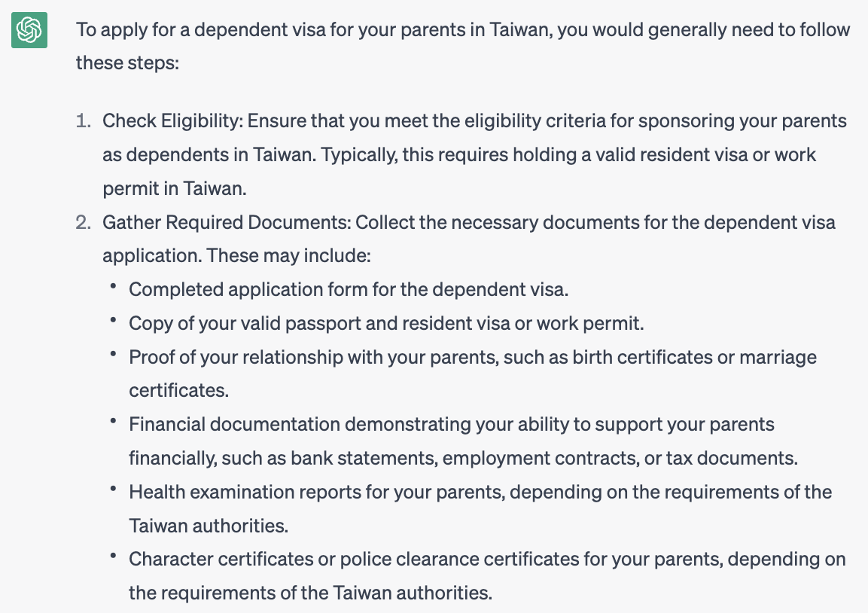The height and width of the screenshot is (613, 868).
Task: Click "application. These may include:" line
Action: pyautogui.click(x=236, y=255)
